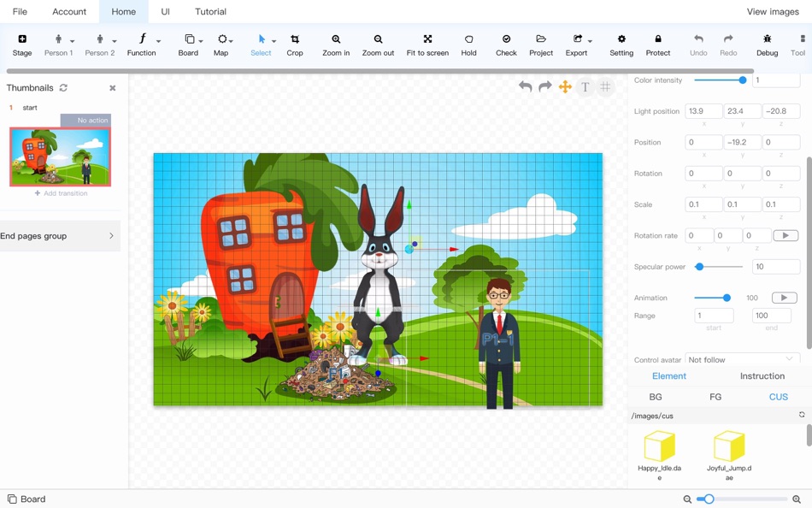
Task: Click View images link
Action: pyautogui.click(x=773, y=11)
